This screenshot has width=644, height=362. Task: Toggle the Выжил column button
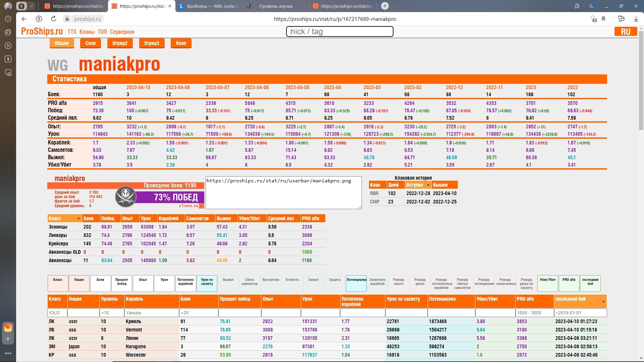pos(228,284)
